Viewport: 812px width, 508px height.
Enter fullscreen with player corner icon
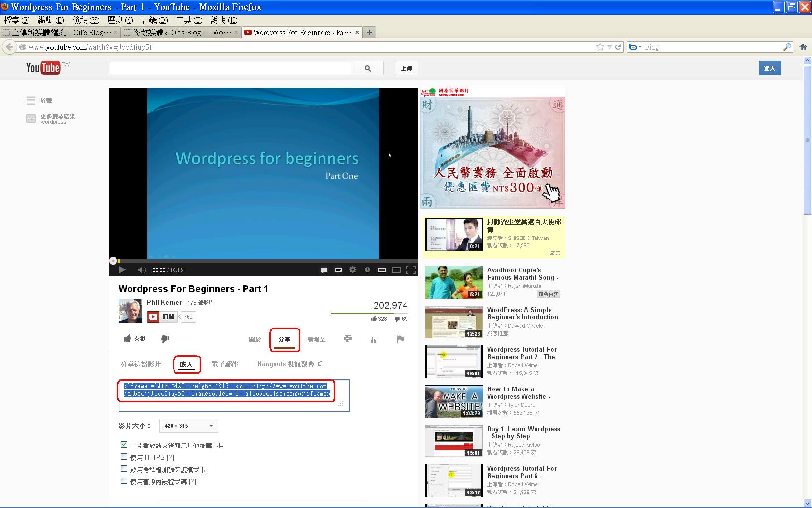pos(411,270)
